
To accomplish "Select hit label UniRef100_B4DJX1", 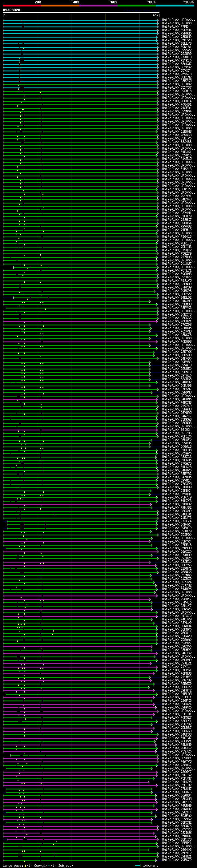I will [x=177, y=151].
